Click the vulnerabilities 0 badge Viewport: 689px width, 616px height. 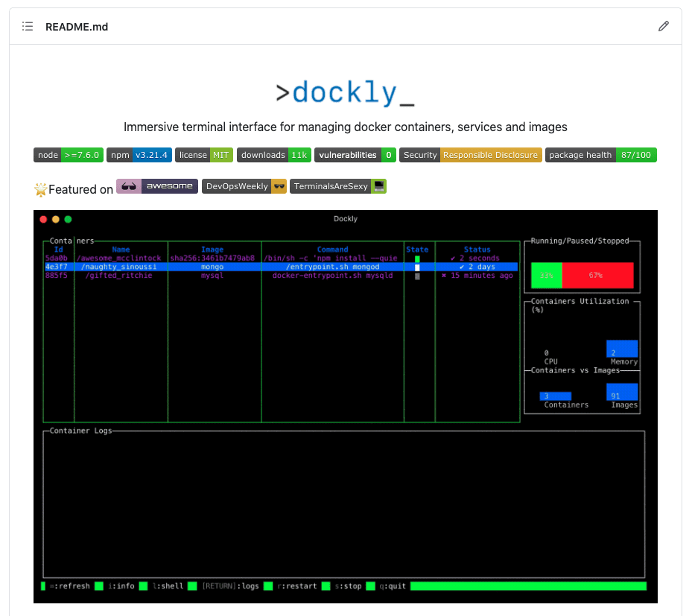(x=355, y=155)
